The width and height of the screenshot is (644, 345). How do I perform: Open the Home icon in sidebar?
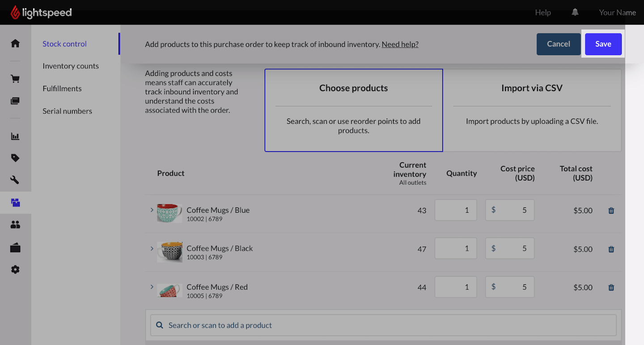click(15, 43)
